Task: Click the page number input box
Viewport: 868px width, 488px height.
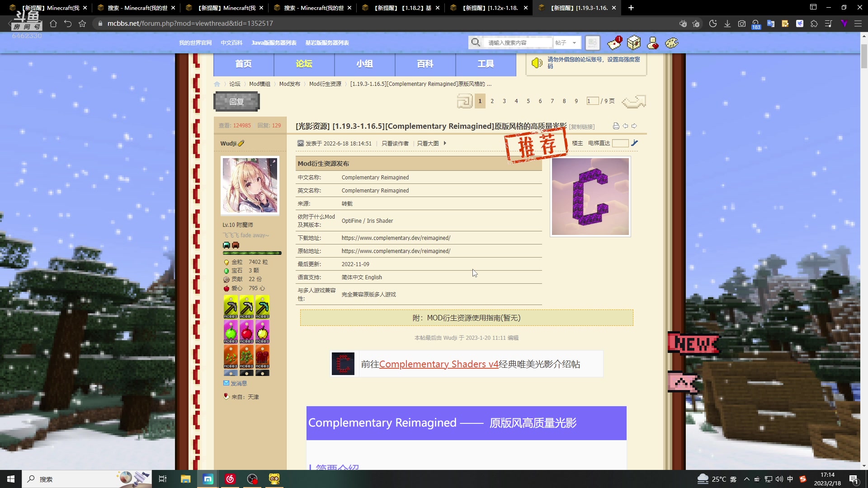Action: click(x=592, y=101)
